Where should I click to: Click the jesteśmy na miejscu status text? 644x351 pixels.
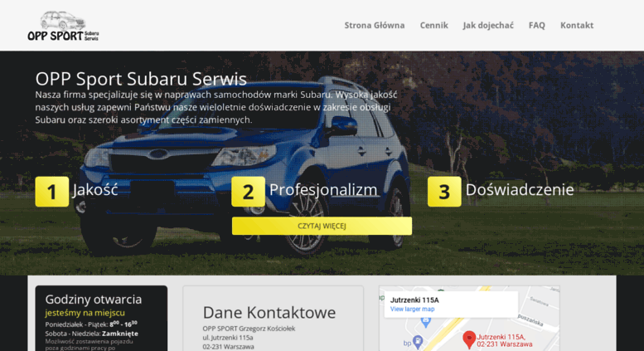85,313
